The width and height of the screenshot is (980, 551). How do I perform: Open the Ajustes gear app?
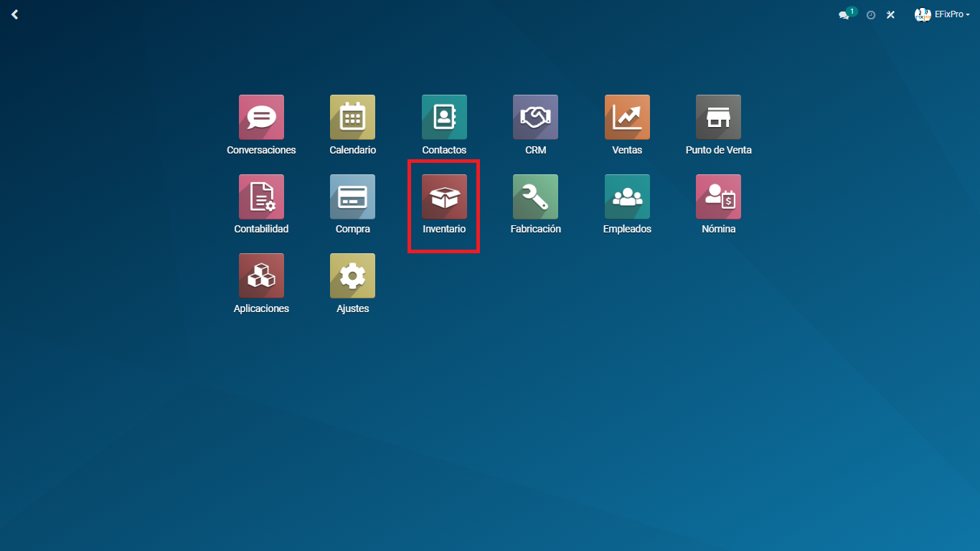pos(352,275)
